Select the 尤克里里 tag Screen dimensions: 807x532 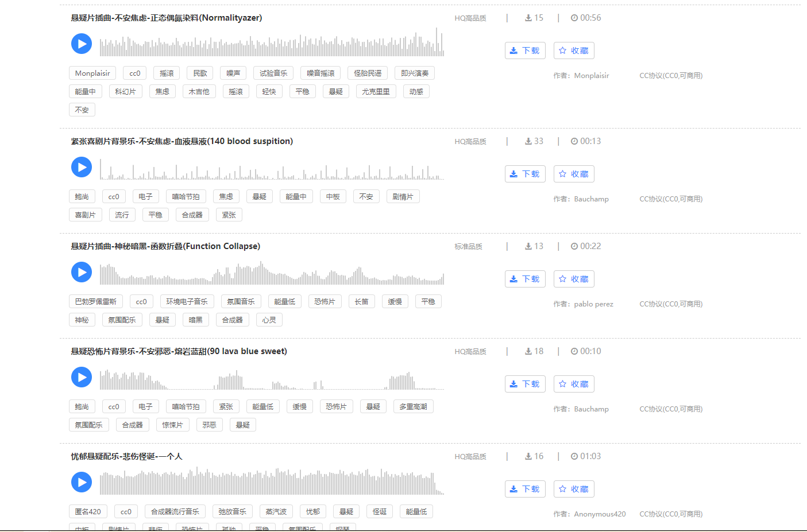[x=376, y=91]
